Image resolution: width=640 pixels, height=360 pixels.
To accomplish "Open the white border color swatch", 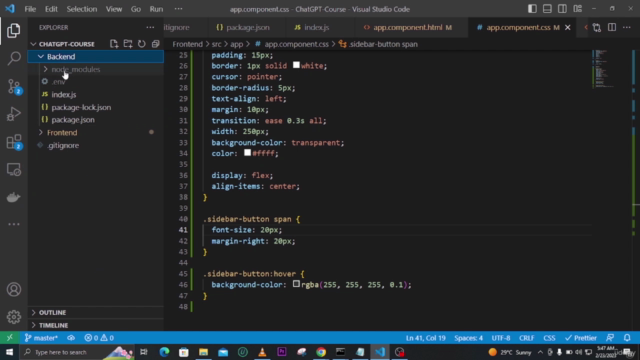I will coord(296,65).
